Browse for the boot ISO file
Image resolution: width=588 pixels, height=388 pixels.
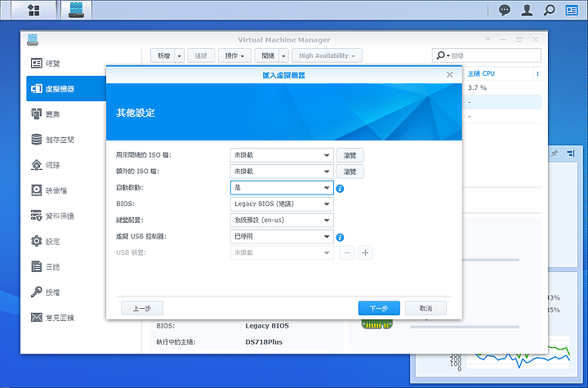[350, 155]
